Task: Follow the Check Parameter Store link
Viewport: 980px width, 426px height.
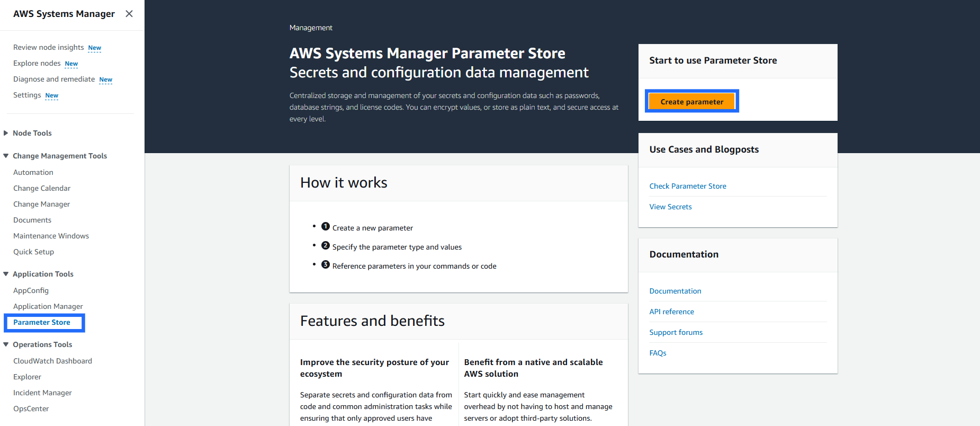Action: (688, 186)
